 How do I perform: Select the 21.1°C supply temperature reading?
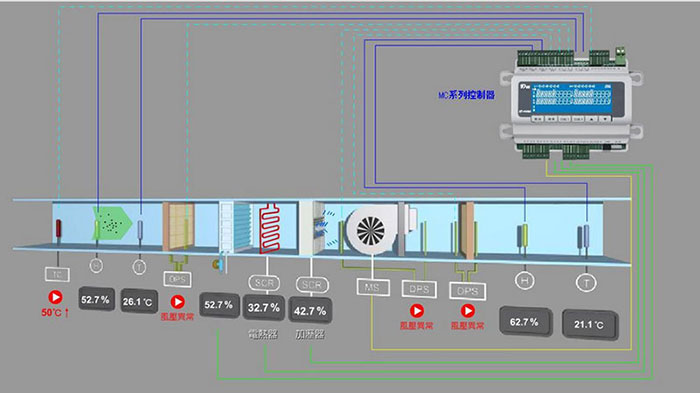click(x=589, y=324)
